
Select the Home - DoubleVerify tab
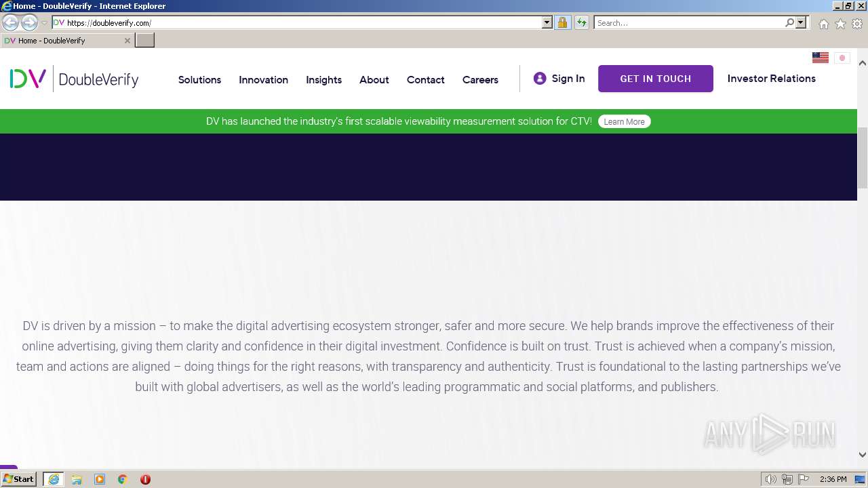point(67,41)
